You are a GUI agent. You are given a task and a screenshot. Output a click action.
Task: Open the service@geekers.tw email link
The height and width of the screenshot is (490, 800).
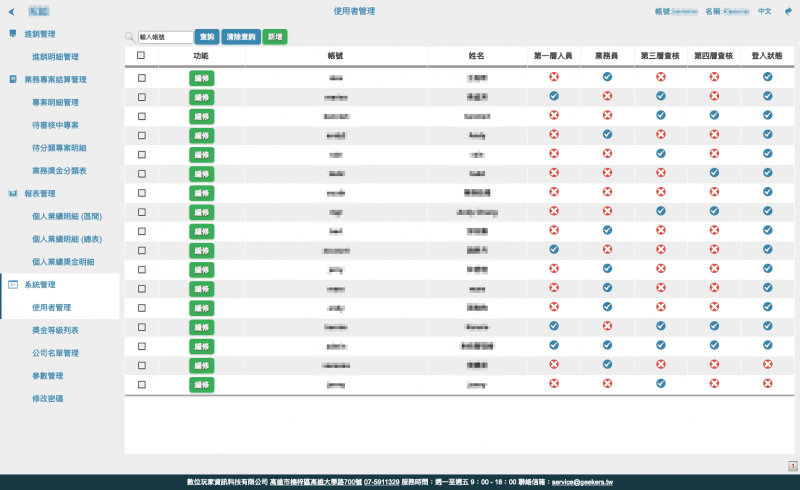click(582, 482)
